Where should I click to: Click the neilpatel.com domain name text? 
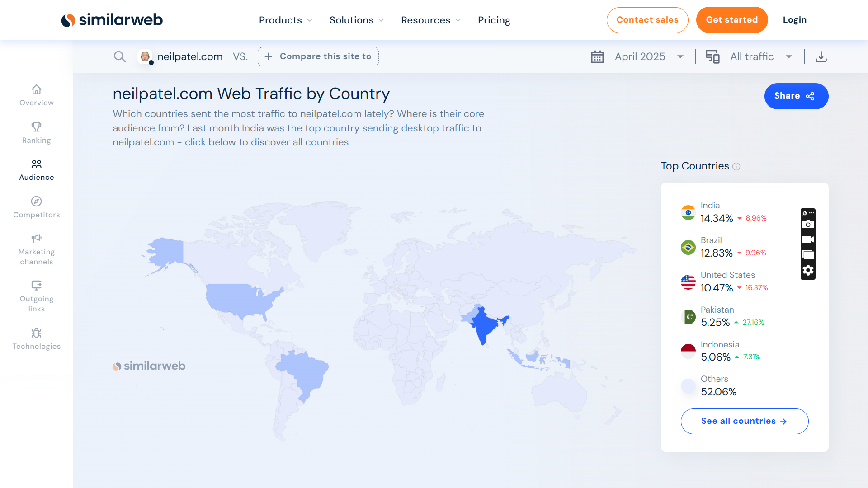[190, 56]
